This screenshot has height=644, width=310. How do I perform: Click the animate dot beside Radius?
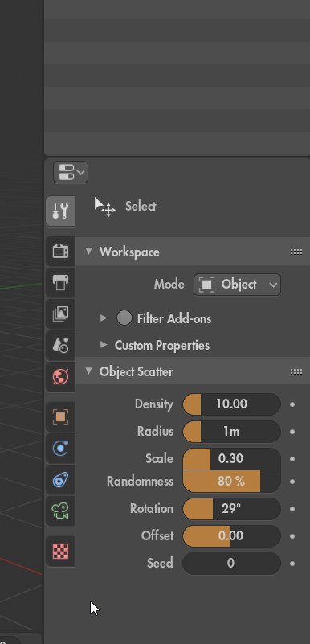292,432
